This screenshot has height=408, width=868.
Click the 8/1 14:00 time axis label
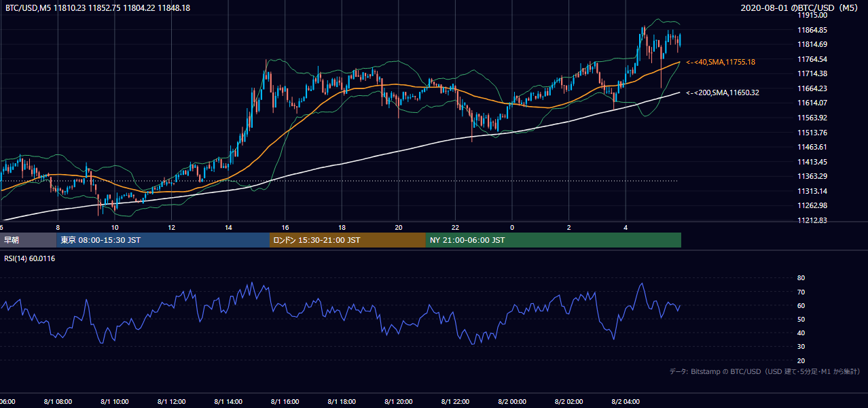pos(229,402)
